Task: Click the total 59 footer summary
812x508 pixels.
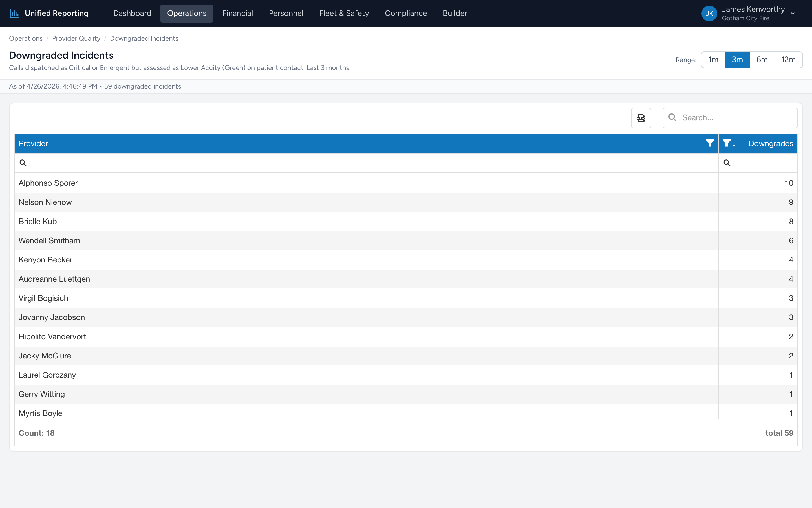Action: click(779, 433)
